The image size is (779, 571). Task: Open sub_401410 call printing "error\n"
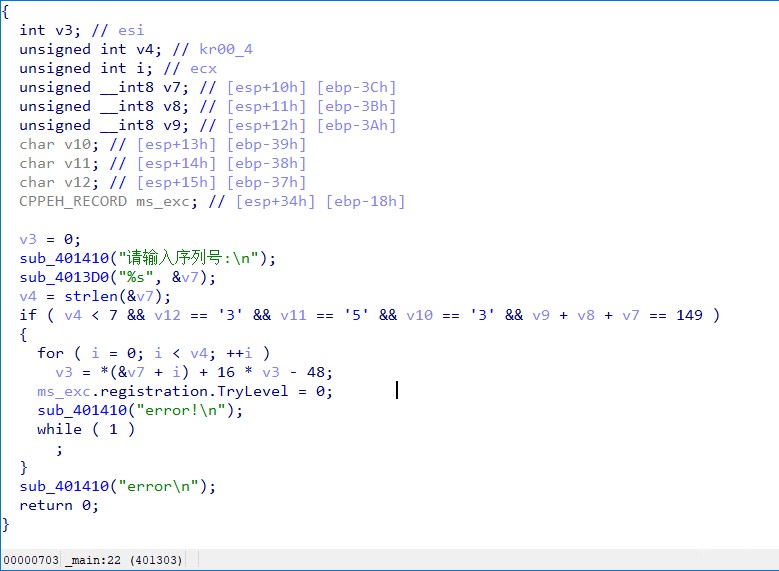pos(118,486)
